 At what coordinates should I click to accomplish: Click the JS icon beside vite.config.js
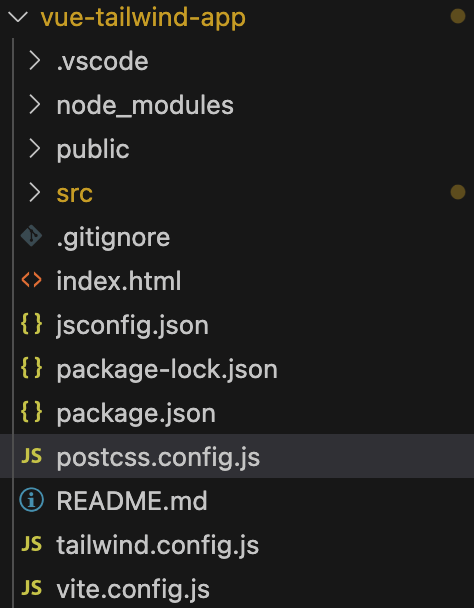pos(31,587)
